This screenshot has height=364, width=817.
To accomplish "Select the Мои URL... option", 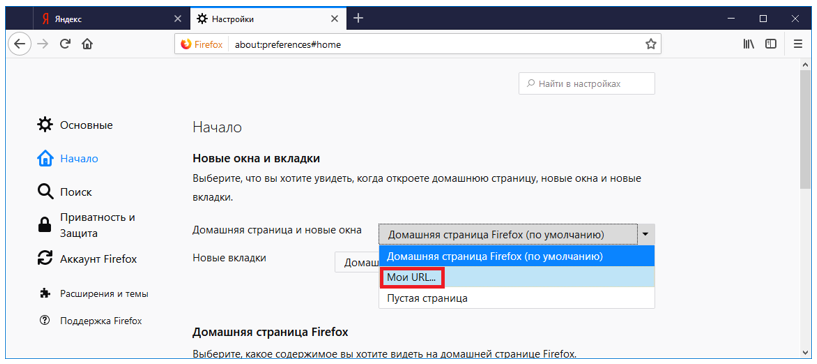I will (516, 278).
